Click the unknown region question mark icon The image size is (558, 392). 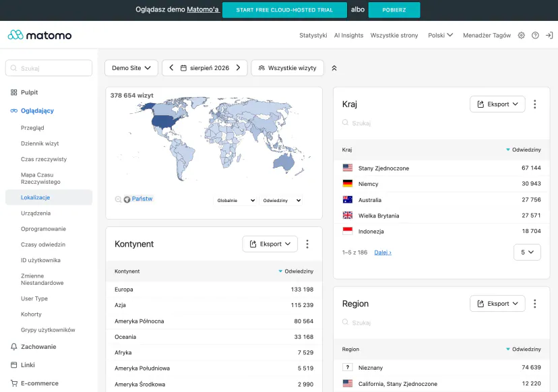[347, 368]
